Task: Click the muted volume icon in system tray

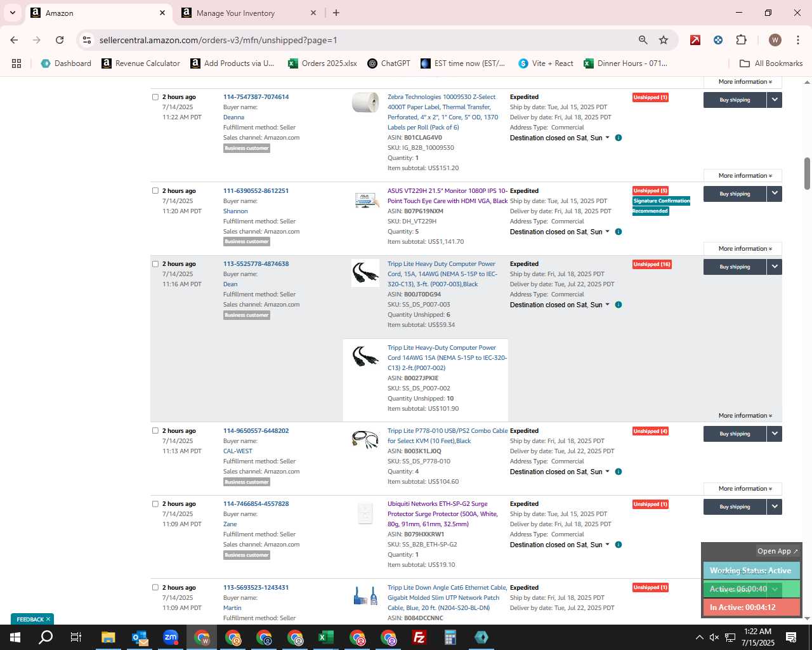Action: pos(714,637)
